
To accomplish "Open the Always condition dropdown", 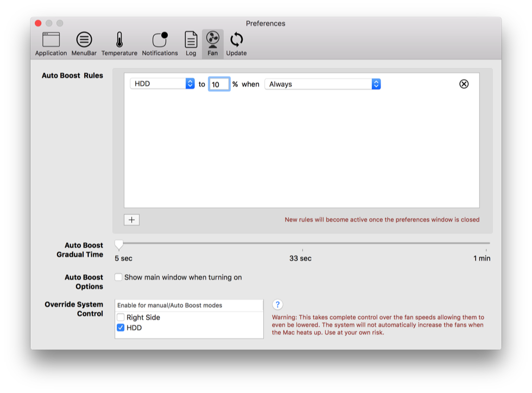I will 322,84.
